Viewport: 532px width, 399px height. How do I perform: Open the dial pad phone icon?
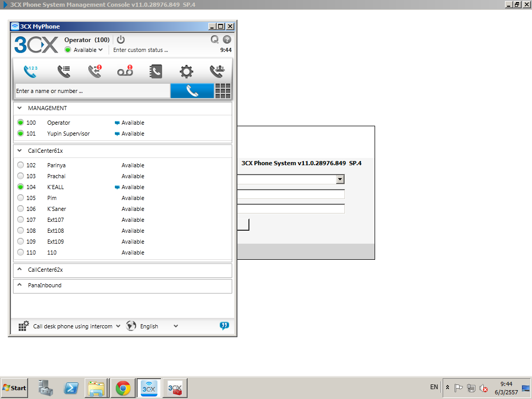click(31, 71)
